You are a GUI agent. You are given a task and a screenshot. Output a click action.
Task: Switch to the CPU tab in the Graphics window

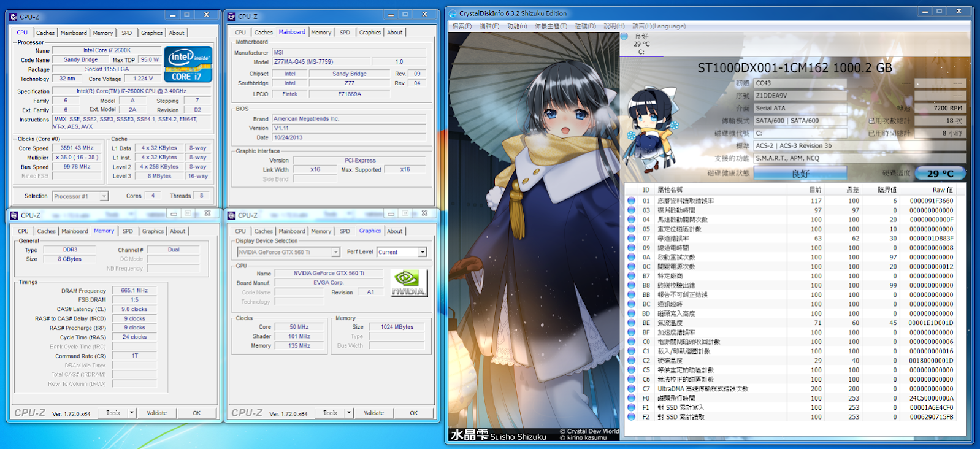pos(240,231)
